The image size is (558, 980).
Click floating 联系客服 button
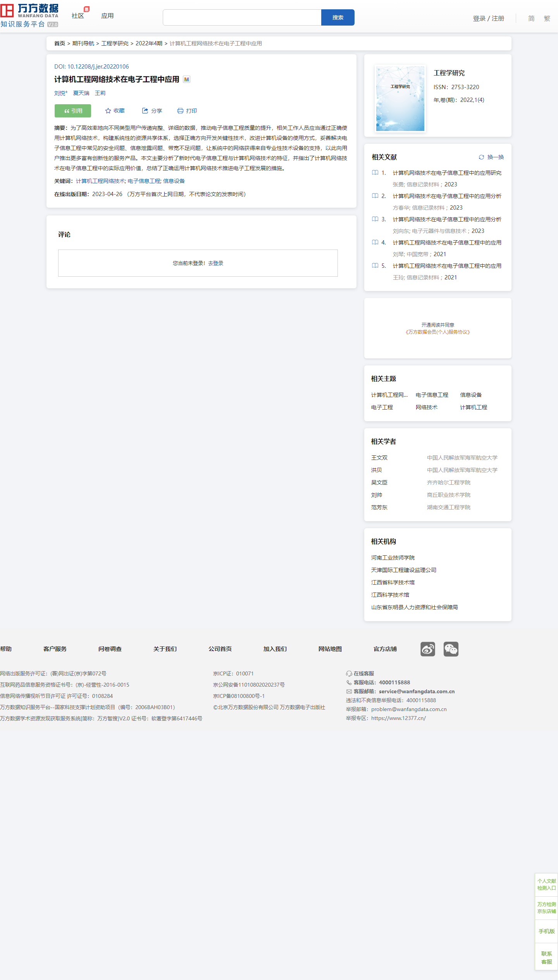546,958
